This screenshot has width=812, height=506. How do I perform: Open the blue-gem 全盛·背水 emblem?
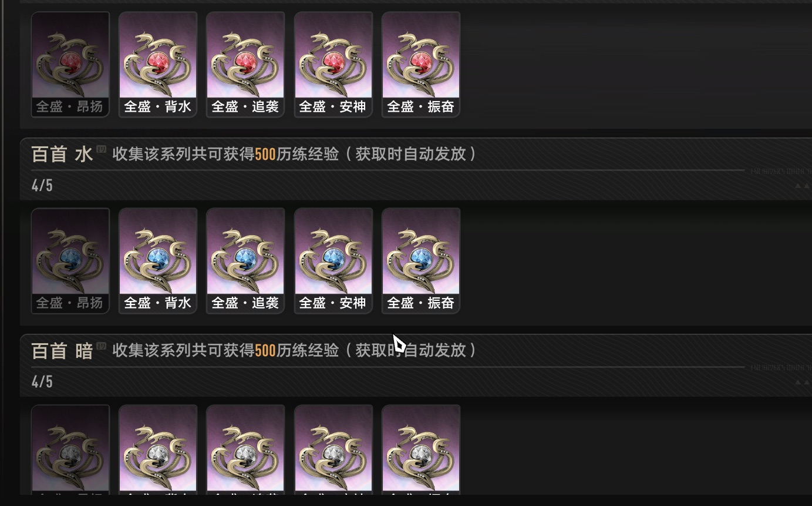click(157, 261)
